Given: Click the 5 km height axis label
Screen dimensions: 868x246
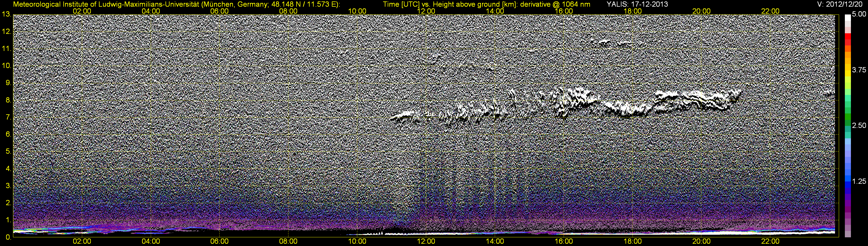Looking at the screenshot, I should tap(8, 152).
